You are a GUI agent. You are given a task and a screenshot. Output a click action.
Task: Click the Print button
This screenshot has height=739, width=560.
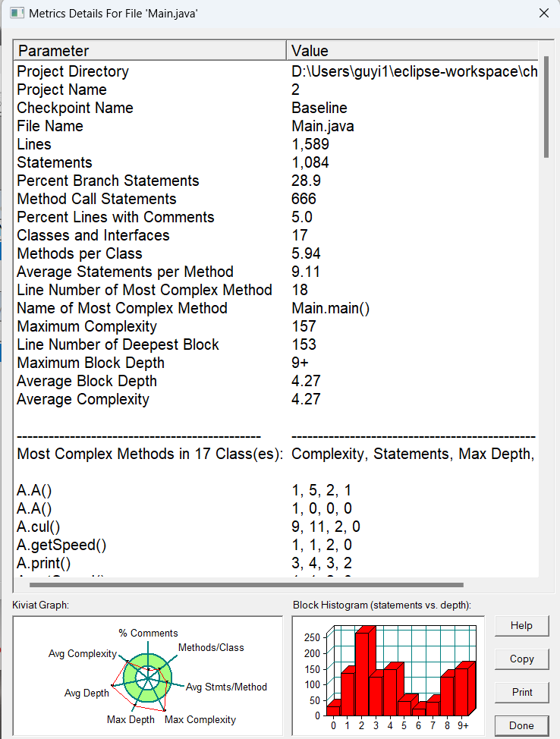[521, 693]
